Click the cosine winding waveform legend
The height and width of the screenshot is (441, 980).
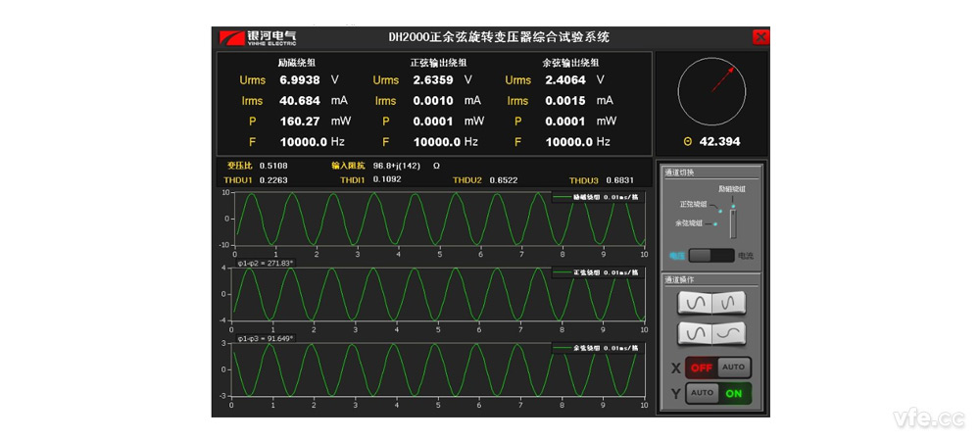(x=595, y=348)
